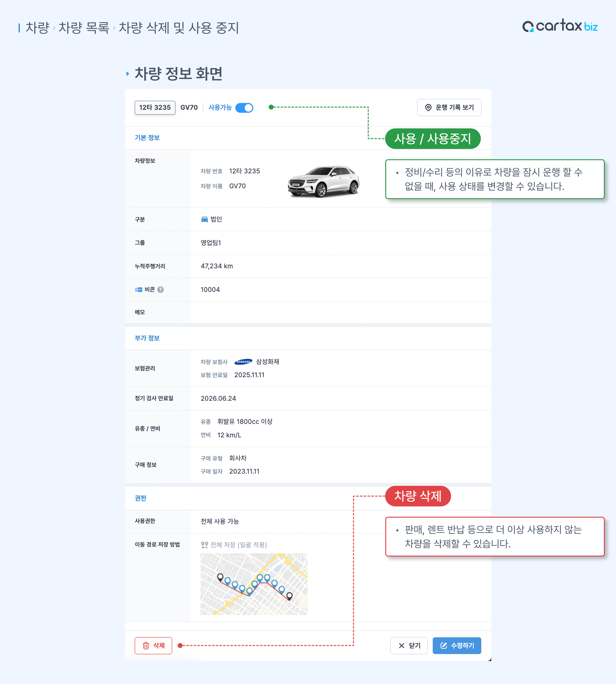Click the location pin icon on 운행 기록 보기
Viewport: 616px width, 684px height.
click(x=428, y=108)
